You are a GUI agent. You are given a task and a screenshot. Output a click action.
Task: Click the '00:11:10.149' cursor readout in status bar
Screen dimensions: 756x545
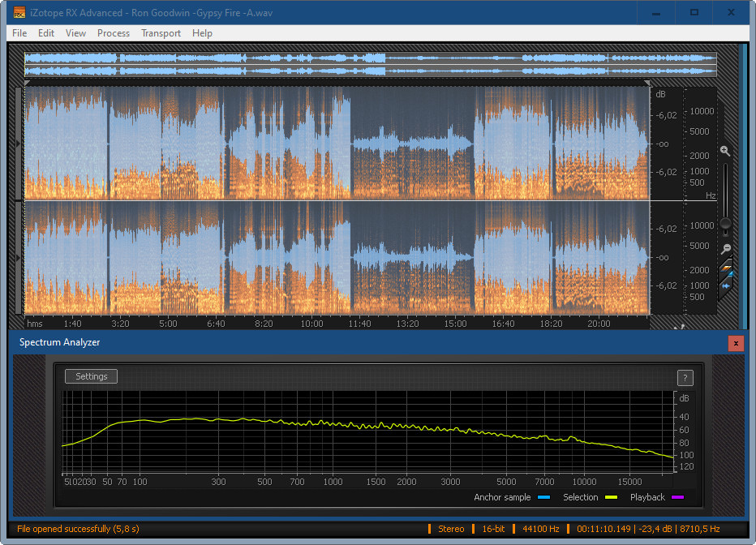(x=604, y=529)
